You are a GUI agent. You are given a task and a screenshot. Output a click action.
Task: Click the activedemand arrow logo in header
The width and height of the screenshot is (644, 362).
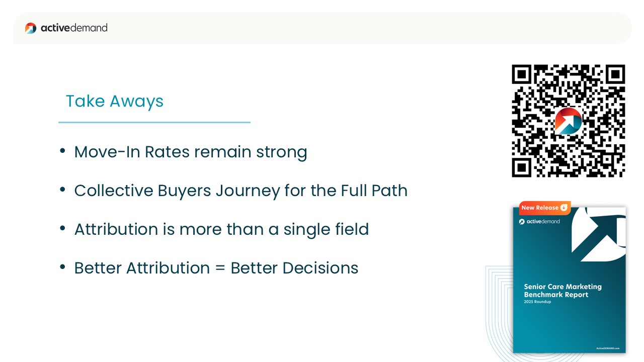pyautogui.click(x=31, y=28)
